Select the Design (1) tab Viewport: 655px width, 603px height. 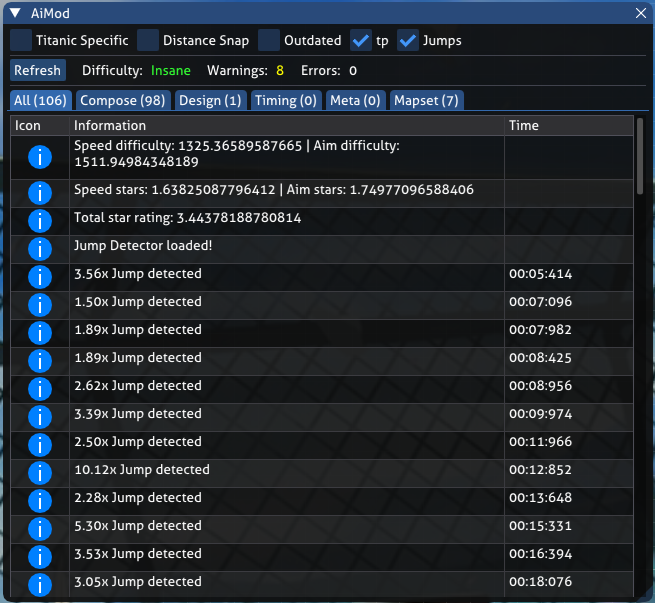[x=211, y=100]
